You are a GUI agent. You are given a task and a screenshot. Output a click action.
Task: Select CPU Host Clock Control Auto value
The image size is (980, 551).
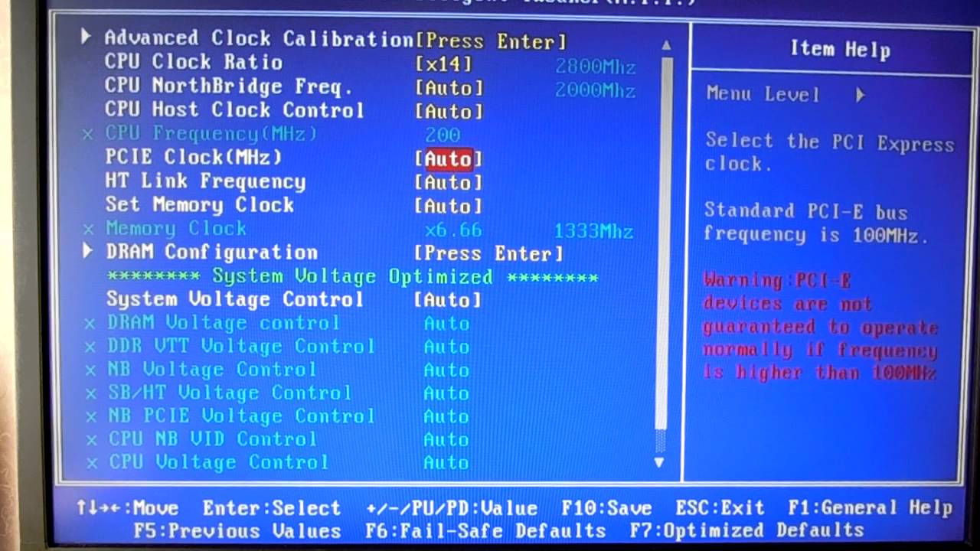[449, 112]
